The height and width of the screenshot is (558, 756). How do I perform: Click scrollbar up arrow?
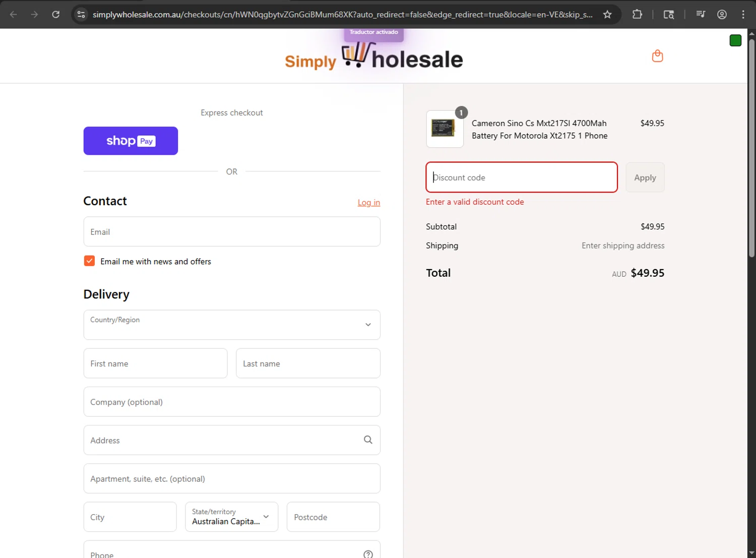point(751,33)
